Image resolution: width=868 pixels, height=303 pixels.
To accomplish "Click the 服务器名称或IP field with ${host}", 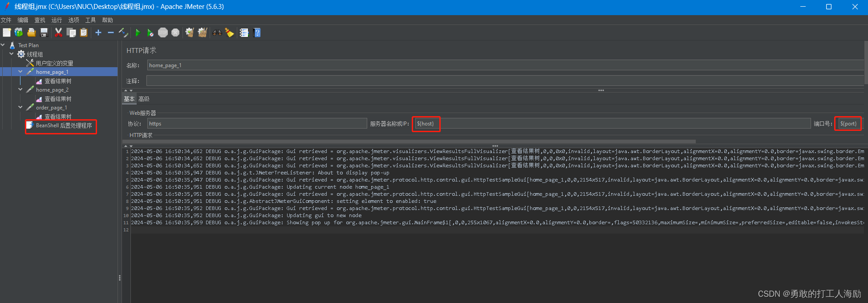I will 612,124.
